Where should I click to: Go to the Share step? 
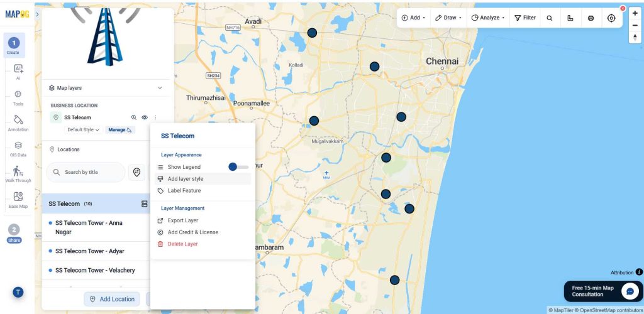click(x=14, y=234)
